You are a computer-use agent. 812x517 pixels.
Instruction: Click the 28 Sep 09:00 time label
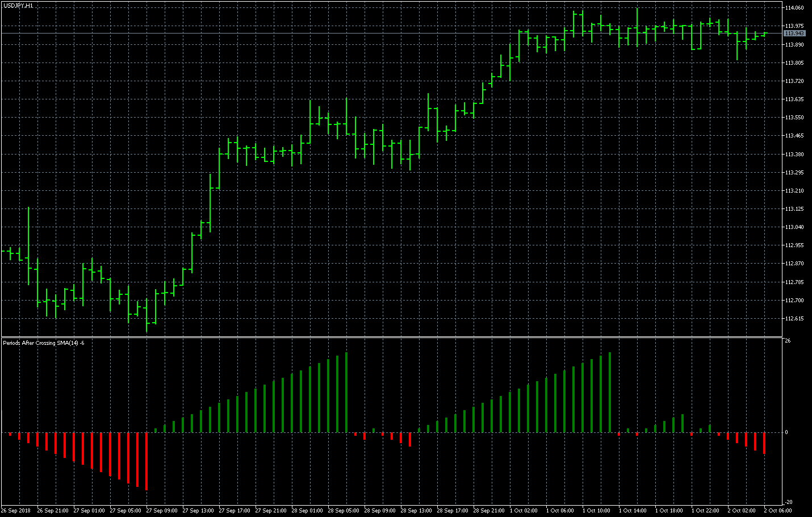coord(380,511)
